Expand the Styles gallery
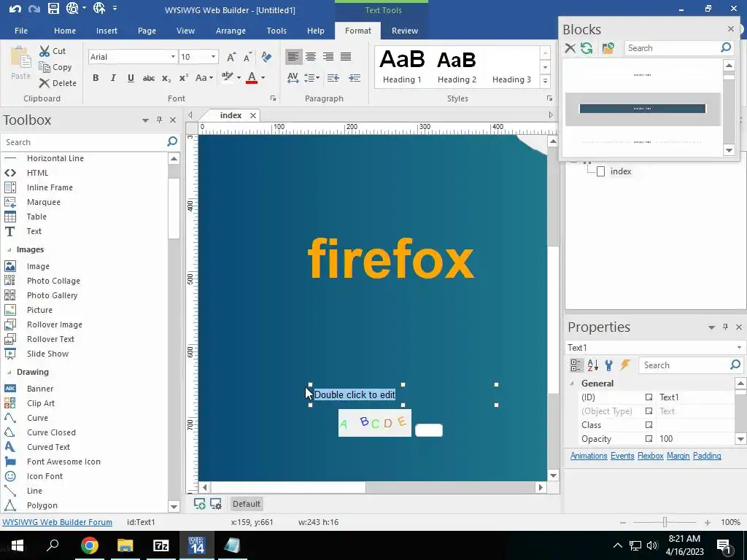 [x=545, y=82]
